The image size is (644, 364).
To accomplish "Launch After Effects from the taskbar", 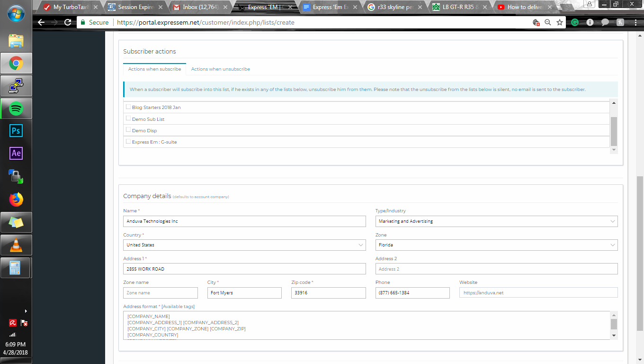I will (x=16, y=153).
